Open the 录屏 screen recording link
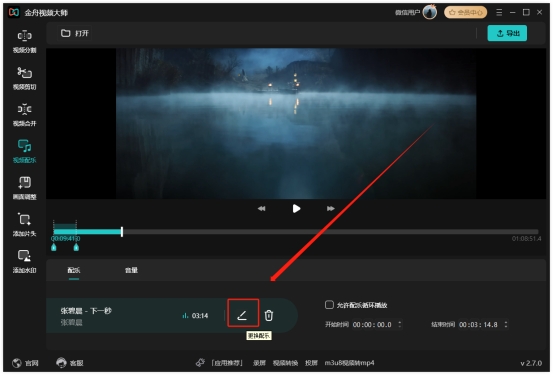This screenshot has height=376, width=553. pos(259,363)
